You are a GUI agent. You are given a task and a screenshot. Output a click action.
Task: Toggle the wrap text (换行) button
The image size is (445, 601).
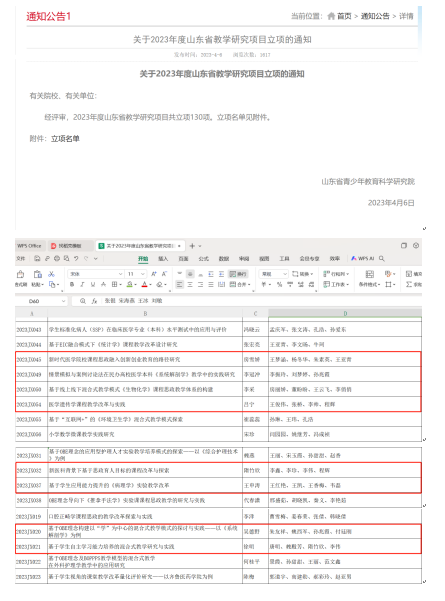click(238, 274)
